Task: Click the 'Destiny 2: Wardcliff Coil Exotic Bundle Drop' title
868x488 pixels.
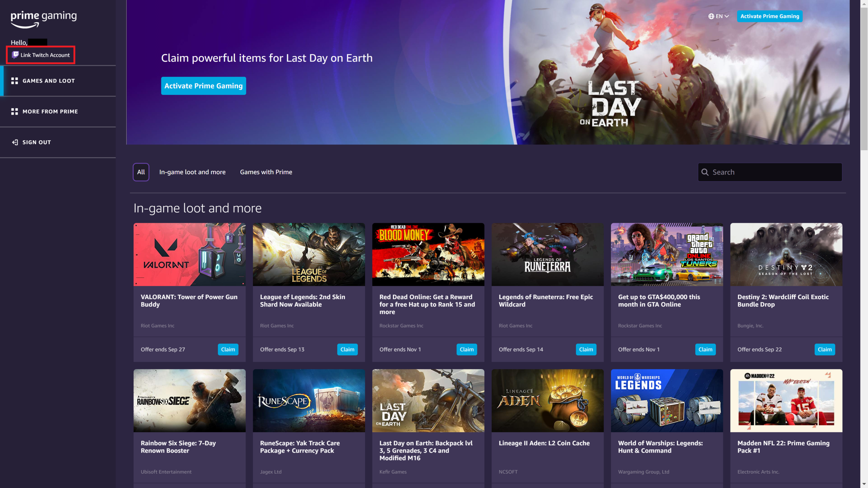Action: 783,301
